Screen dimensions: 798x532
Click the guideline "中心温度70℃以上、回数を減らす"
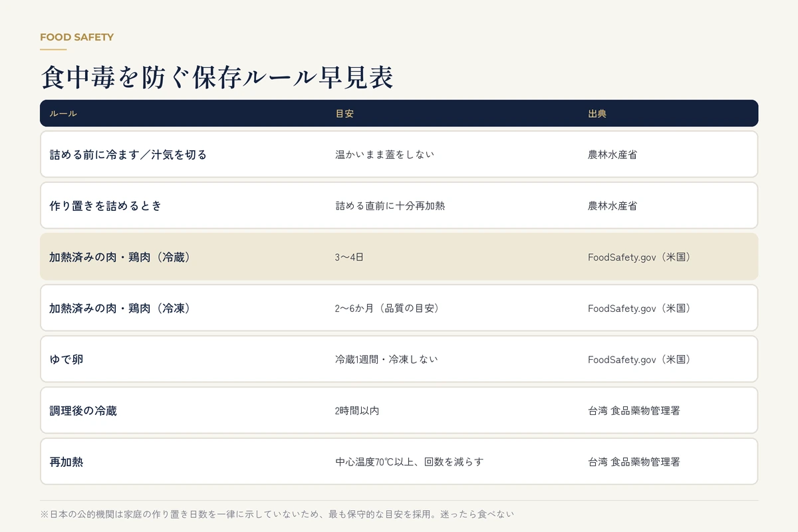click(409, 462)
